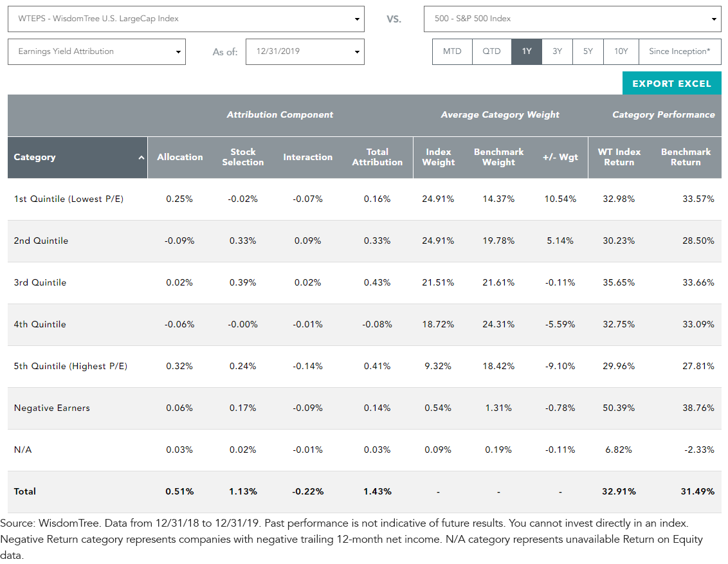Click the Export Excel button
The height and width of the screenshot is (564, 728).
672,84
